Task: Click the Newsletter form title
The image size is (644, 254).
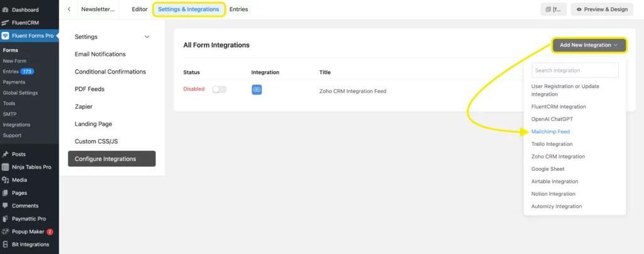Action: click(x=97, y=9)
